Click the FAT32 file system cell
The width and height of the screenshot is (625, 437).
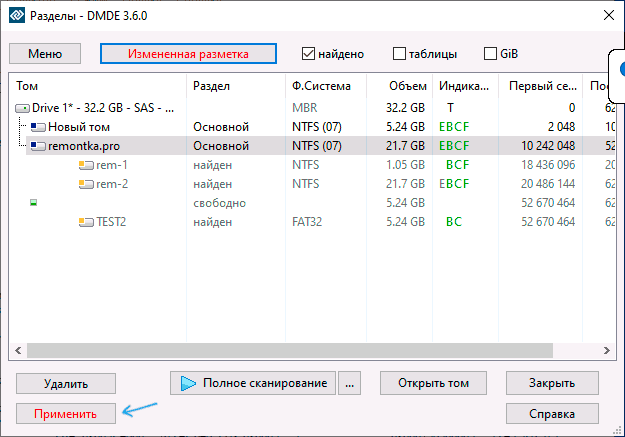307,222
